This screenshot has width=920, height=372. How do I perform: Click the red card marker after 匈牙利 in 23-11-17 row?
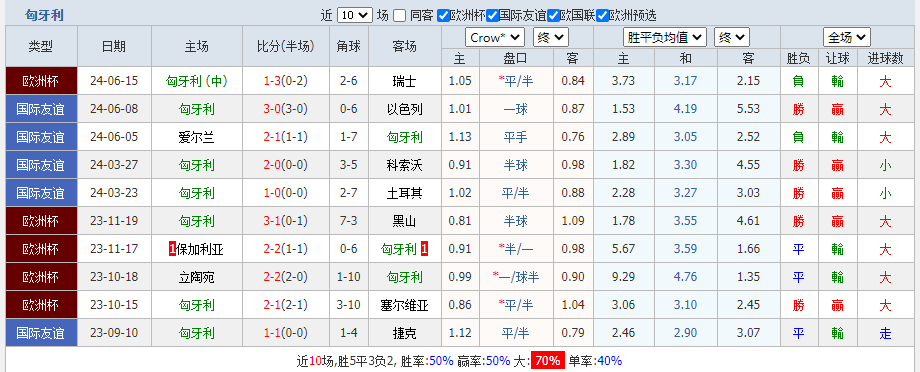[424, 249]
